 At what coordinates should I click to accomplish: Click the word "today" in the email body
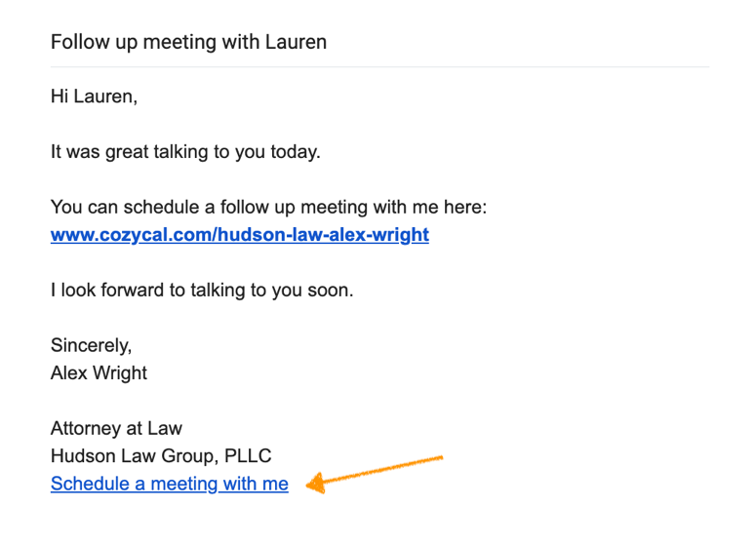tap(295, 153)
